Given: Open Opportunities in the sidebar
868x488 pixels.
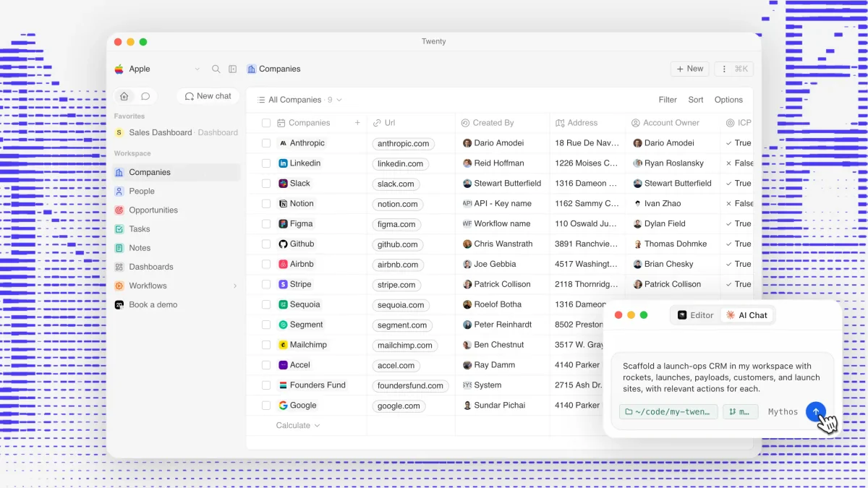Looking at the screenshot, I should point(153,210).
